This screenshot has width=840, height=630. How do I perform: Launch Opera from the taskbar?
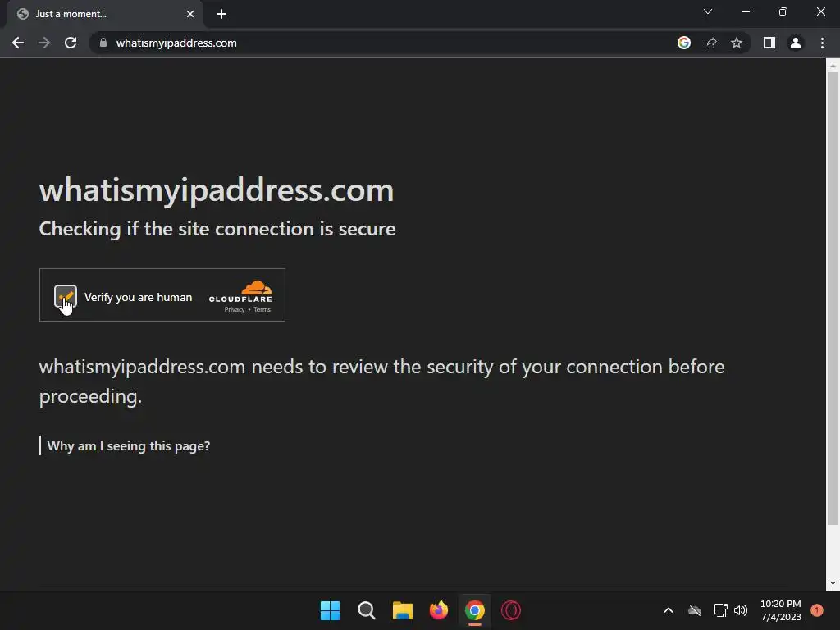511,610
